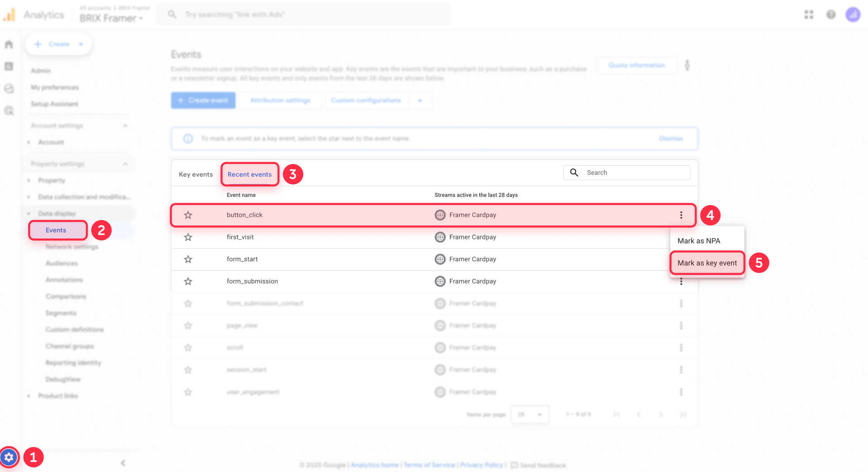Star the user_engagement event
868x472 pixels.
[x=188, y=392]
